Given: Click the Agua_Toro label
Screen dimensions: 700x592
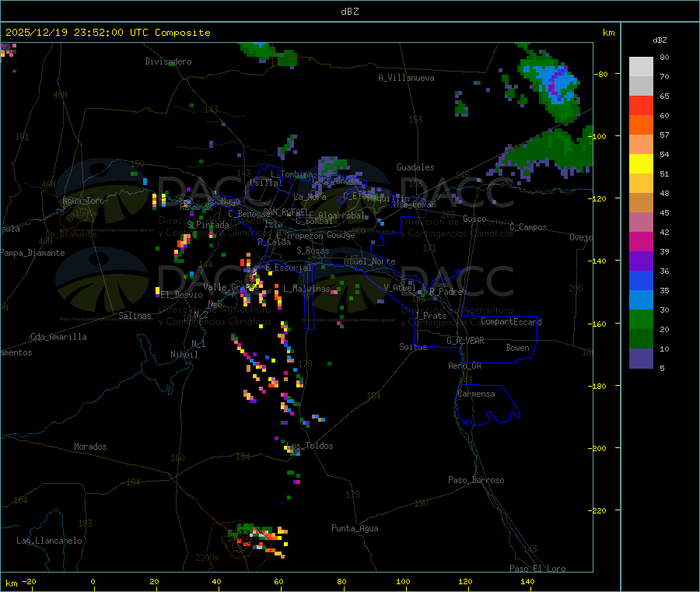Looking at the screenshot, I should pos(83,201).
